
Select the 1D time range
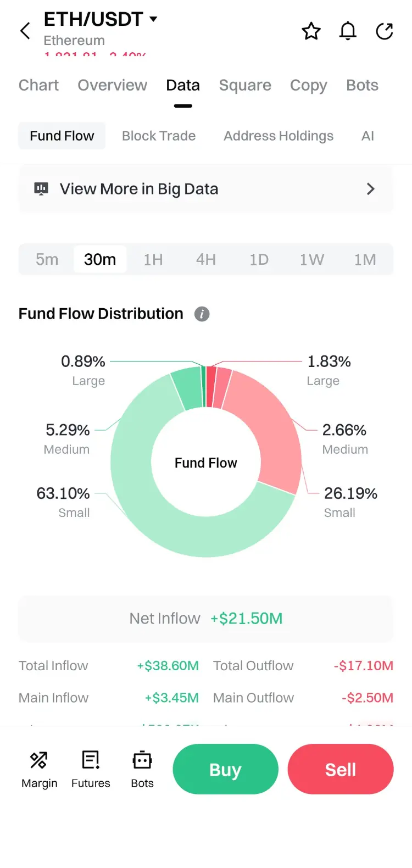click(259, 259)
